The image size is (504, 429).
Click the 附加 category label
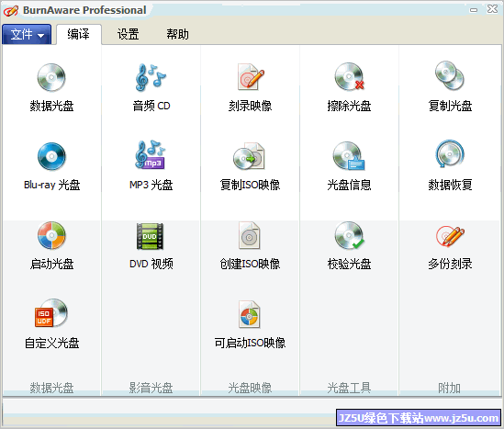(x=449, y=388)
